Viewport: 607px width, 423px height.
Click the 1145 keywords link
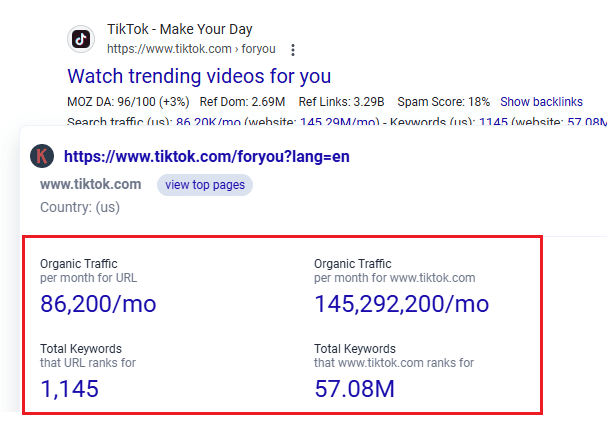pos(493,122)
